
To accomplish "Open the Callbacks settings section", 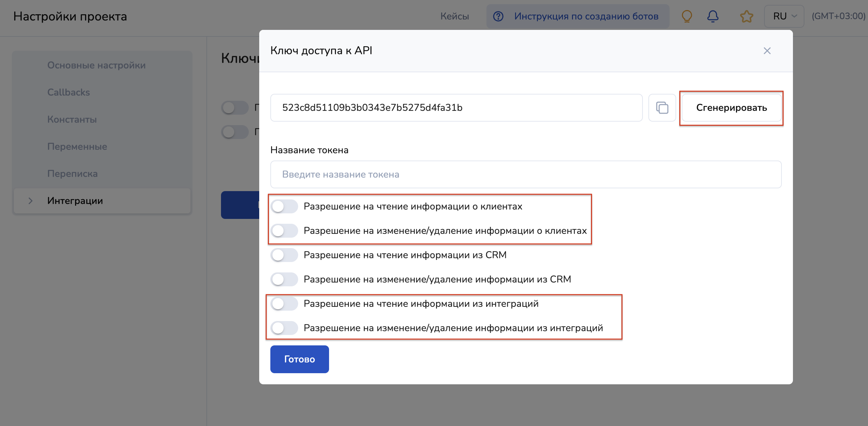I will coord(68,92).
